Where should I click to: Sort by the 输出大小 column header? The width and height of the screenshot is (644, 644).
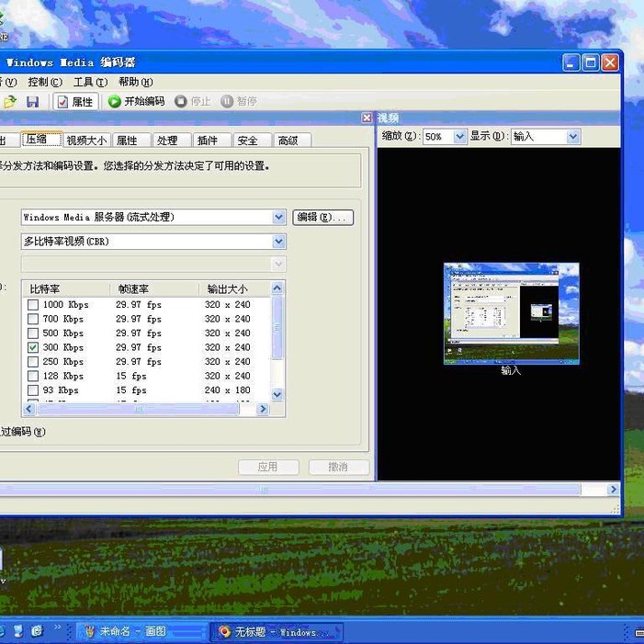tap(235, 288)
